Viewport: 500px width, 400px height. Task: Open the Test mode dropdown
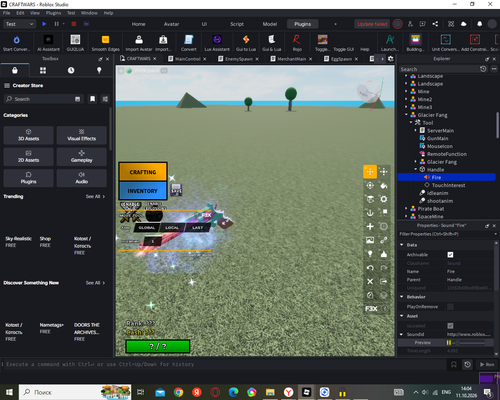19,24
